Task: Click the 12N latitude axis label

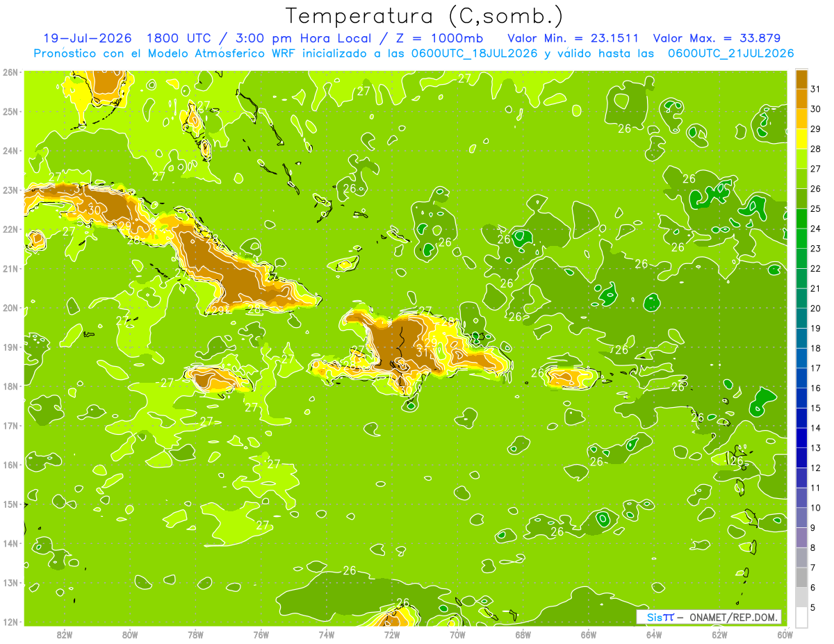Action: [10, 622]
